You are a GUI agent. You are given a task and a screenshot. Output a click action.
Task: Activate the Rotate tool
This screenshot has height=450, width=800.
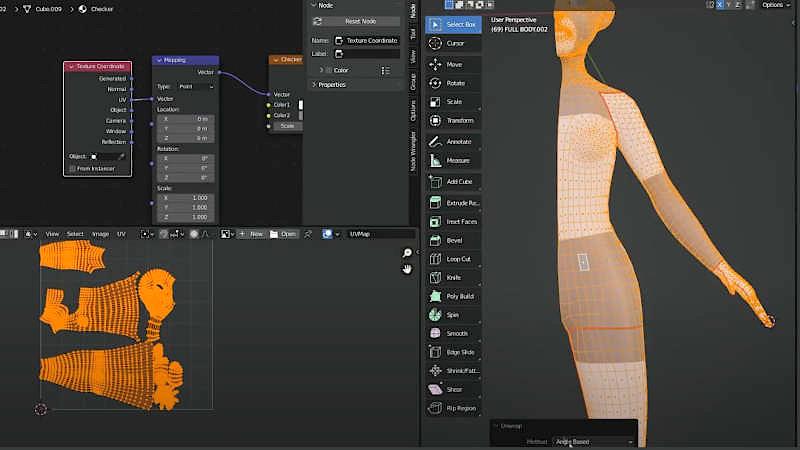[453, 83]
